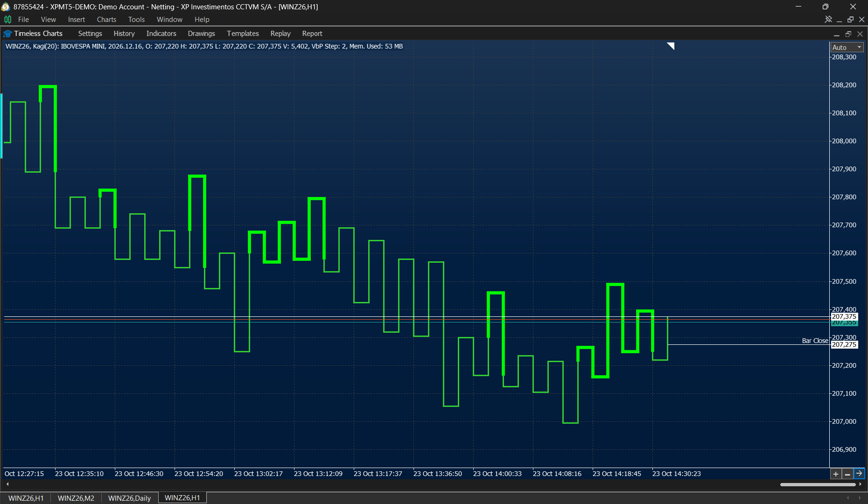This screenshot has height=504, width=868.
Task: Switch to WINZ26,Daily chart tab
Action: coord(129,498)
